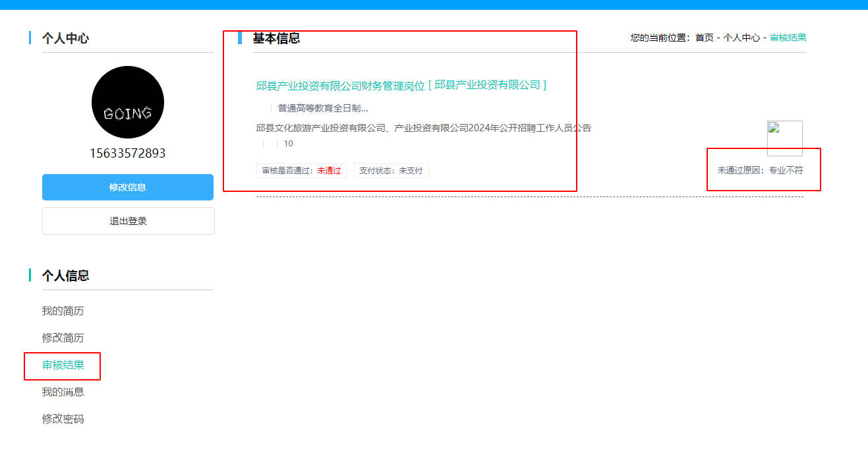Select 审核结果 menu item
This screenshot has height=457, width=868.
tap(63, 365)
